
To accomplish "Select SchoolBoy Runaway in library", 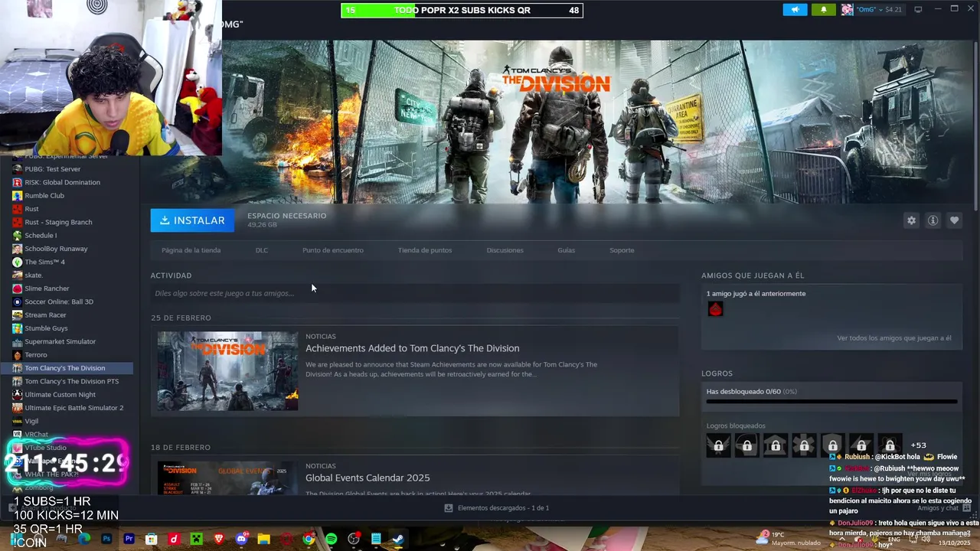I will (56, 249).
